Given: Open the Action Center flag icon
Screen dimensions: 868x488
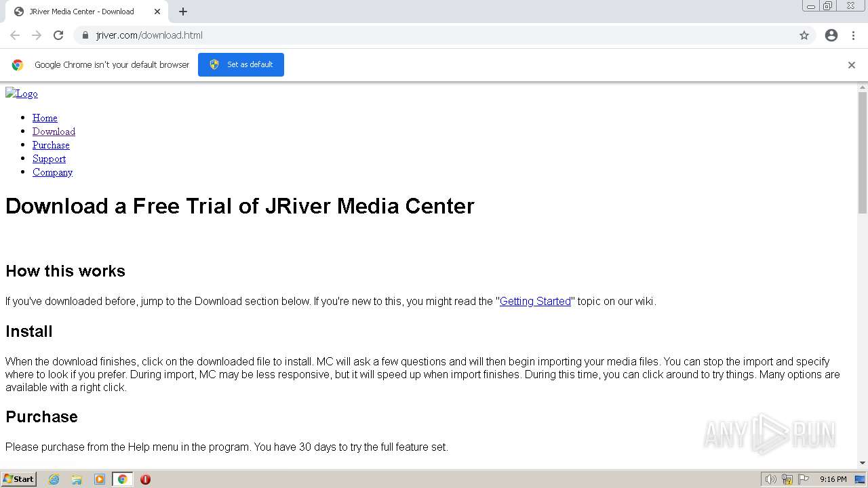Looking at the screenshot, I should pyautogui.click(x=804, y=479).
